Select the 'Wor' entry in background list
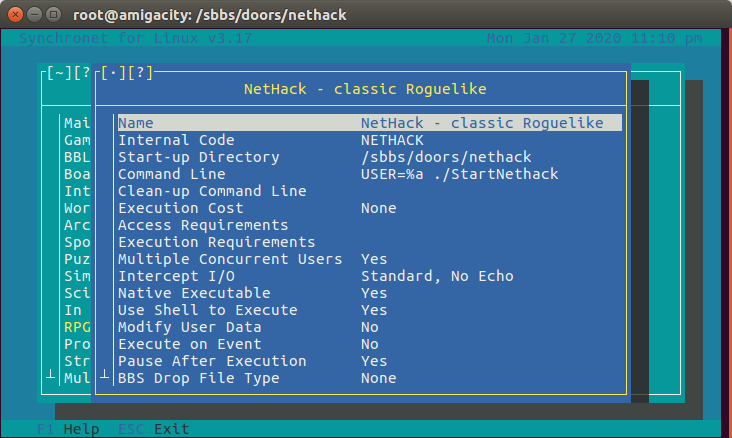The image size is (732, 438). (77, 208)
